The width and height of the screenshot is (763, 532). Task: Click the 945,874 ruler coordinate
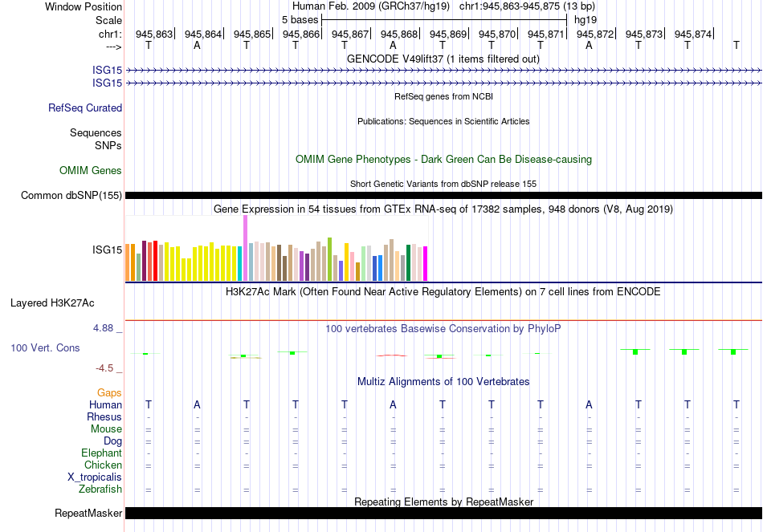[x=693, y=34]
